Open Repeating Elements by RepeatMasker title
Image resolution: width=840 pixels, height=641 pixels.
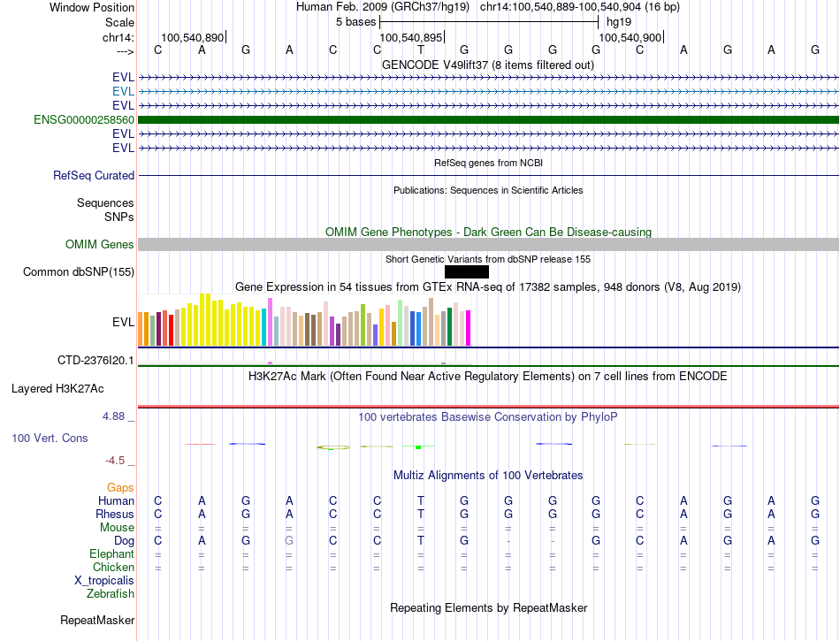pyautogui.click(x=488, y=607)
